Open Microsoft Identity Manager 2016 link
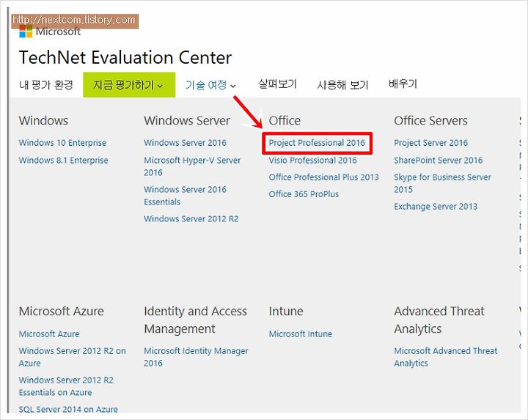 [x=196, y=357]
